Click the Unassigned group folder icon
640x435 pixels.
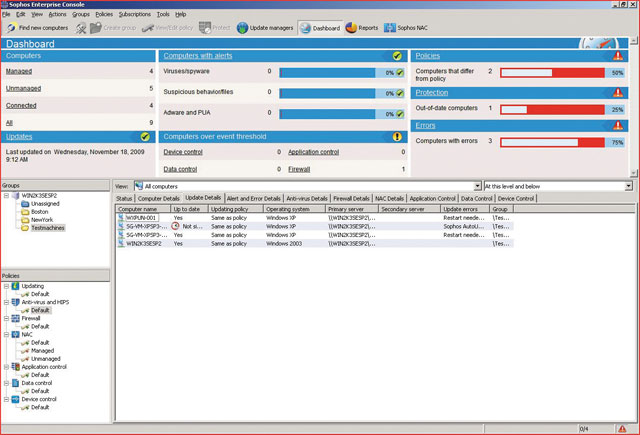tap(25, 204)
